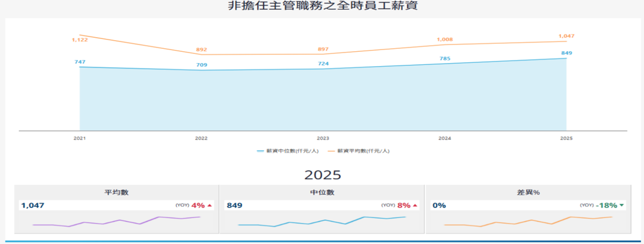The height and width of the screenshot is (244, 644).
Task: Select the 1,122 average label for 2021
Action: point(80,40)
